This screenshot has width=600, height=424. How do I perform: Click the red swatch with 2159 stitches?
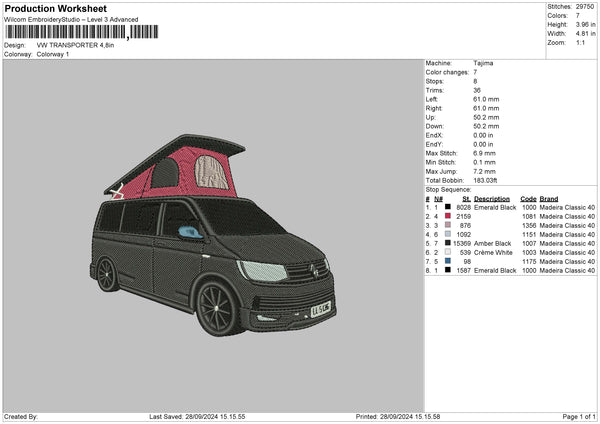(448, 216)
